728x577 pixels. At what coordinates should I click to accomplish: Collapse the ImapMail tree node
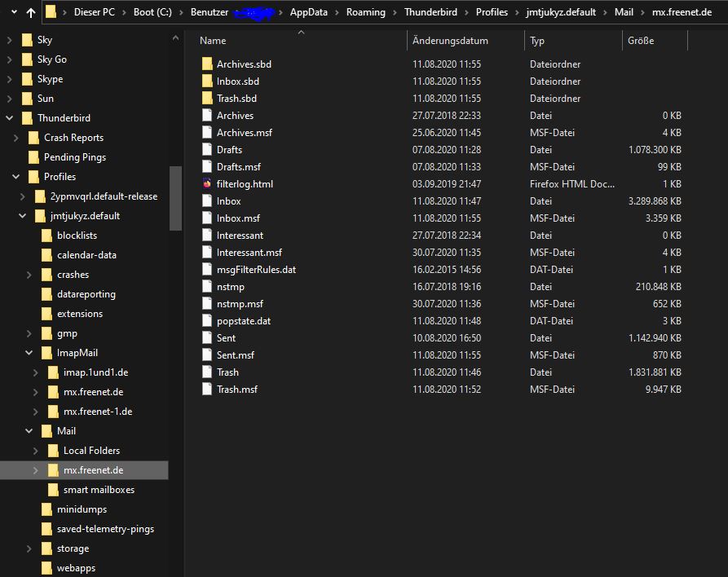(29, 353)
